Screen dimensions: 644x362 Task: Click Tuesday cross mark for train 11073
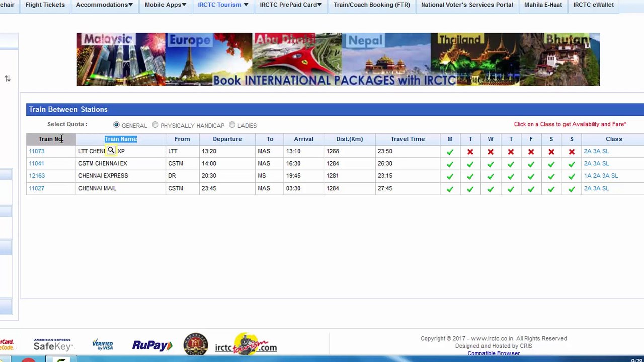coord(470,152)
